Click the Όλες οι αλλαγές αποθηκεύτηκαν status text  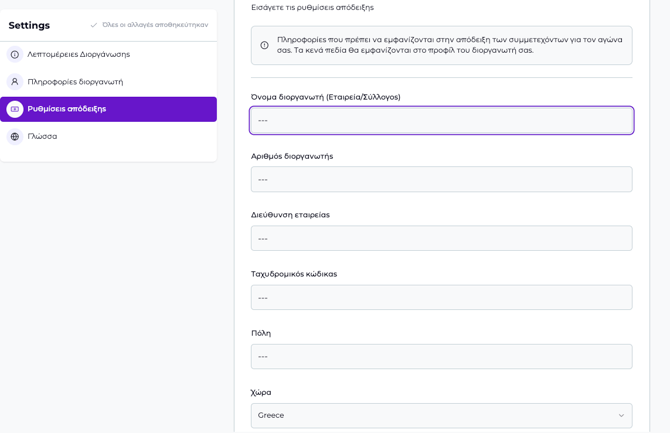[x=155, y=25]
